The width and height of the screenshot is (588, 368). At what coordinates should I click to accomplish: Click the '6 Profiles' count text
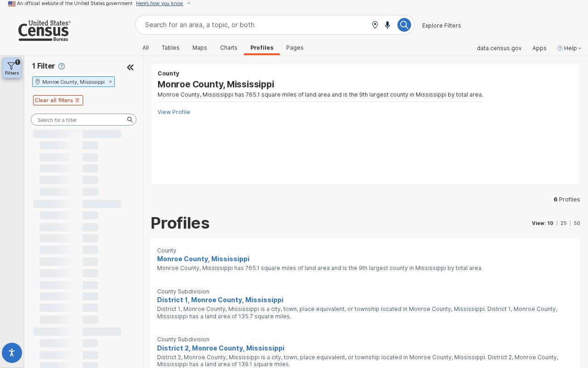[566, 199]
